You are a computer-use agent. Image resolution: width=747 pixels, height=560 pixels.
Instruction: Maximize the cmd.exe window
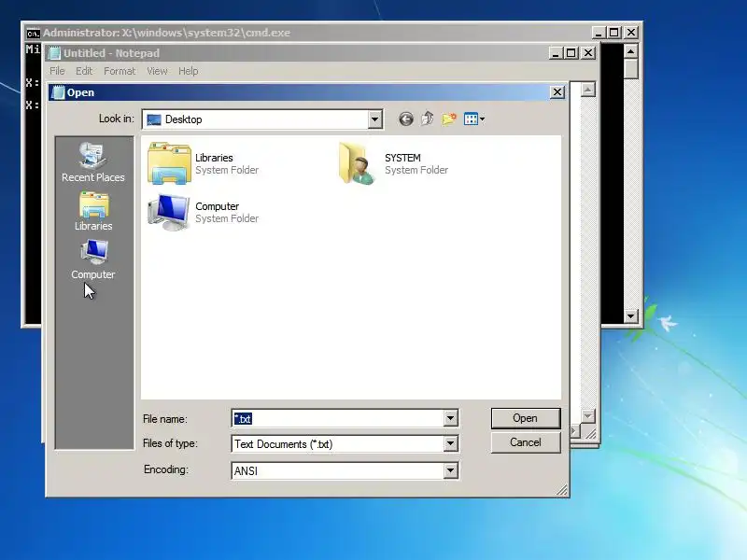click(x=614, y=33)
